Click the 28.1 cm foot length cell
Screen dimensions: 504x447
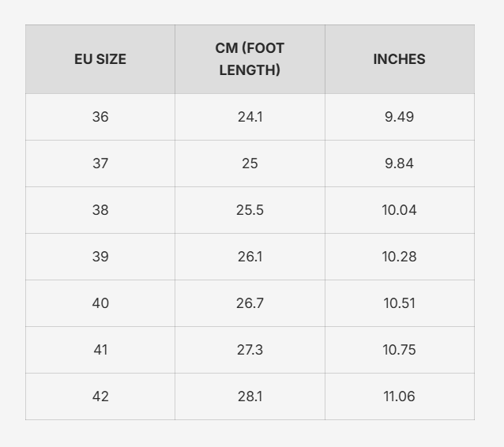point(250,396)
